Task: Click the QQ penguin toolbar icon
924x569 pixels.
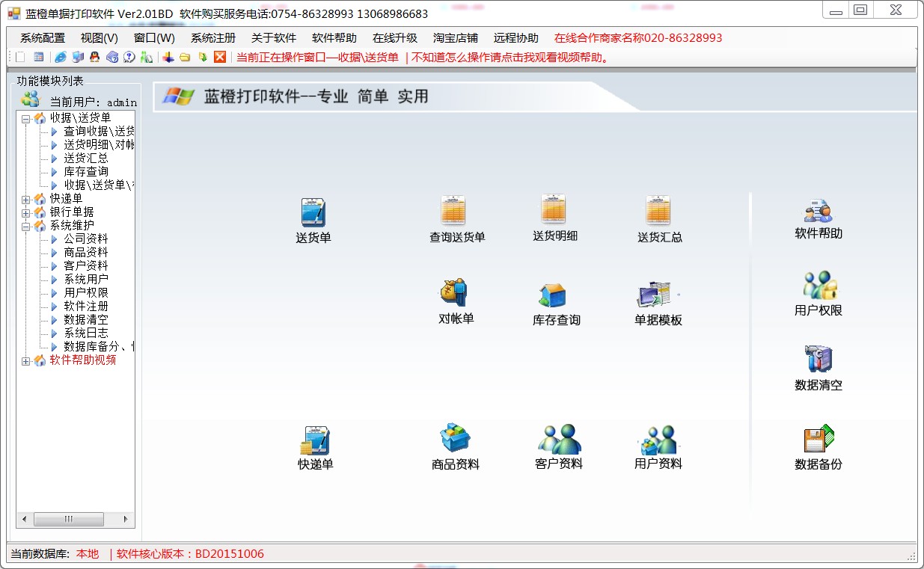Action: tap(94, 57)
